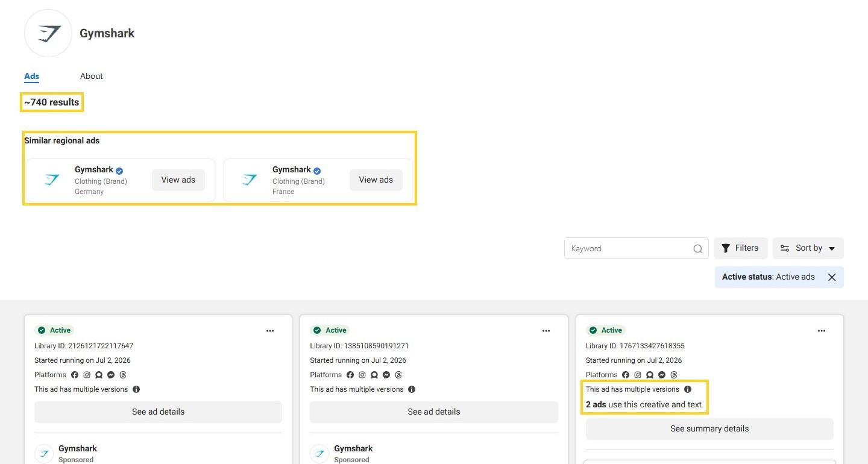Click Threads platform icon on ad 2126121722117647
The width and height of the screenshot is (868, 464).
point(123,375)
